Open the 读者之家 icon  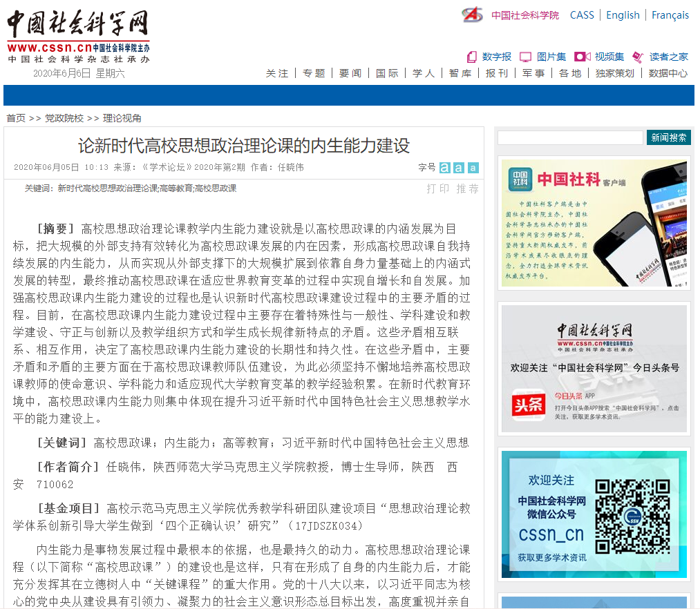pos(638,57)
